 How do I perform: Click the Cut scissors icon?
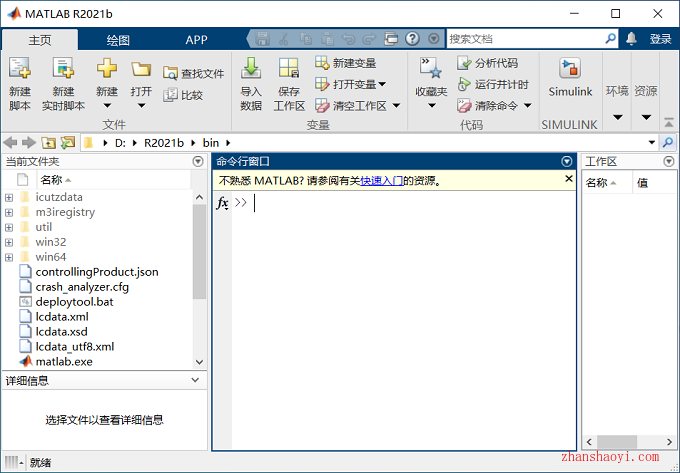pos(284,39)
